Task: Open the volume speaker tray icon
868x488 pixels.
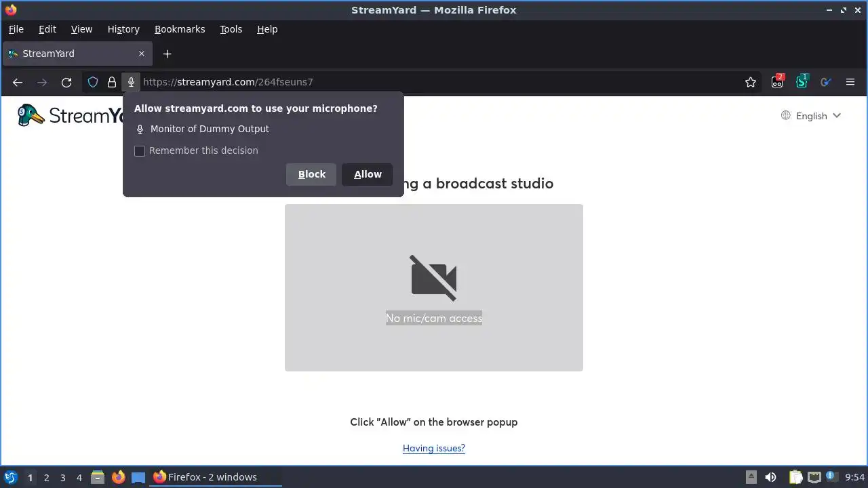Action: pyautogui.click(x=770, y=477)
